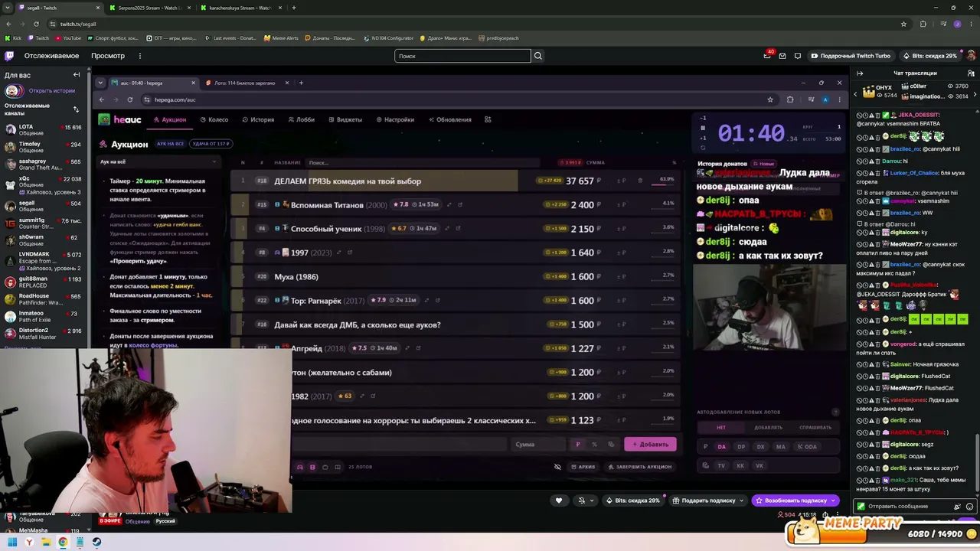Viewport: 980px width, 551px height.
Task: Click the Kick bookmark in the bookmarks bar
Action: click(13, 38)
